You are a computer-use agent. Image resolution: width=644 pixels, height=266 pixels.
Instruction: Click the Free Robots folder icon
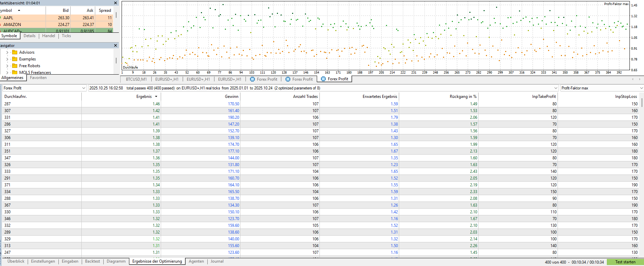(15, 66)
